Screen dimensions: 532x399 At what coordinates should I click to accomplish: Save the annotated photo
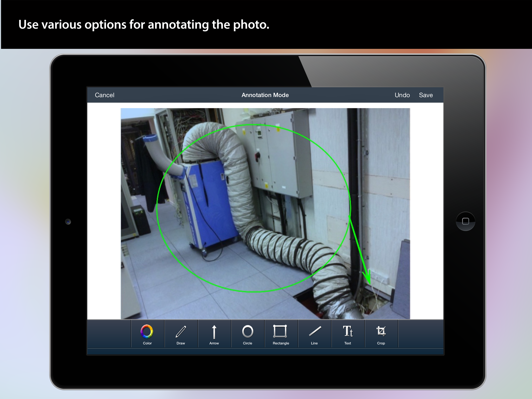pyautogui.click(x=426, y=95)
